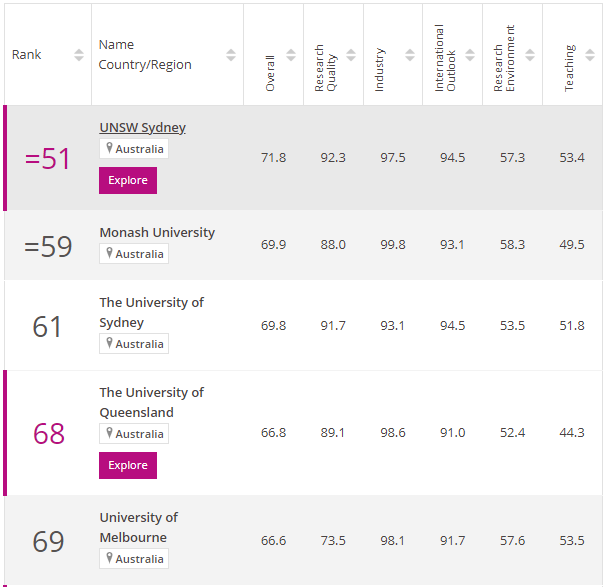This screenshot has height=587, width=607.
Task: Click the Industry header text
Action: (379, 70)
